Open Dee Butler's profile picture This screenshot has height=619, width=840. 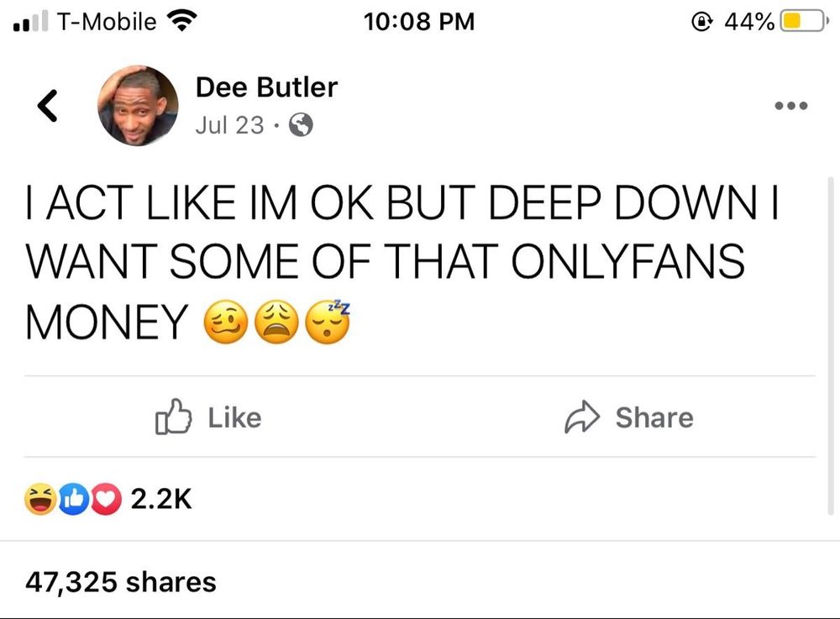point(138,106)
